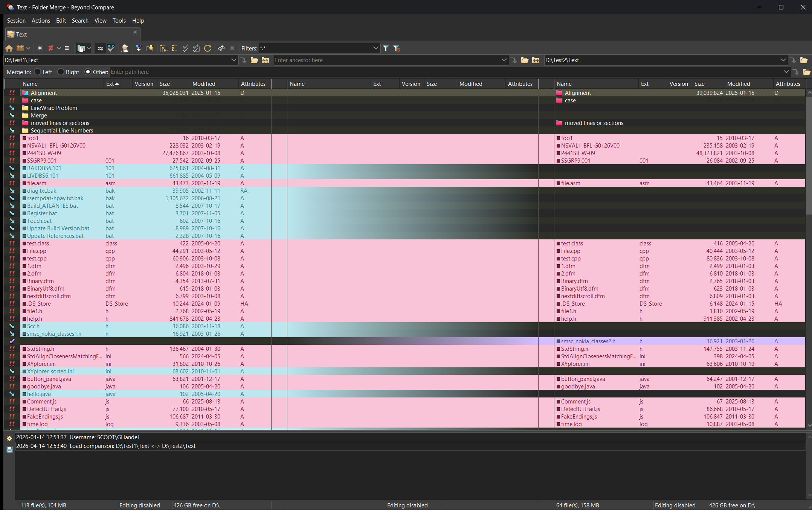The image size is (812, 510).
Task: Select Merge to Left radio button
Action: (x=37, y=72)
